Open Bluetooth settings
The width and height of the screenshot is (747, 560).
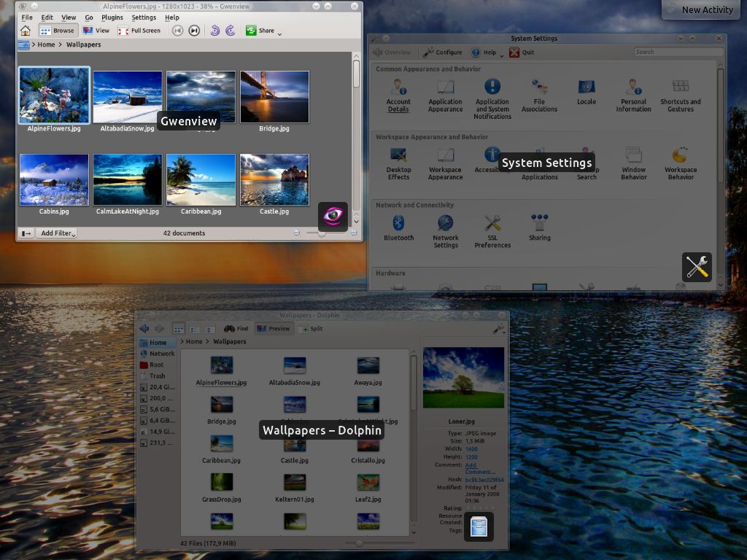click(399, 227)
